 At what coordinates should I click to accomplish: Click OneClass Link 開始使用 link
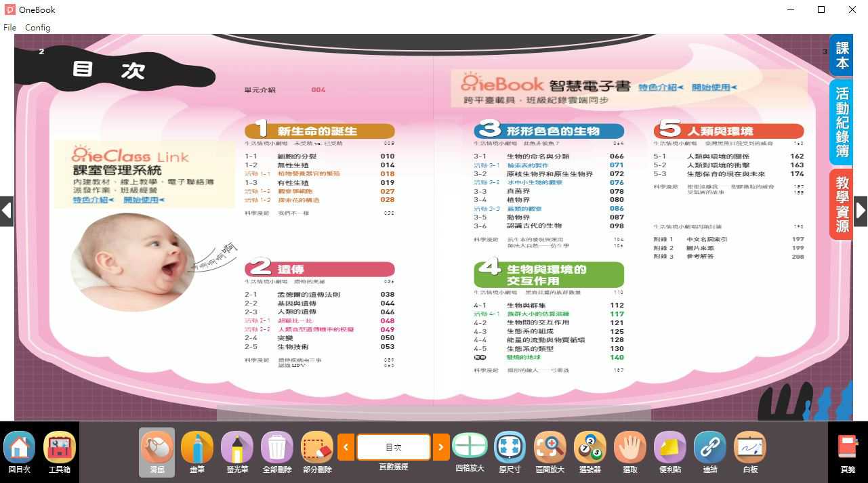pos(144,201)
